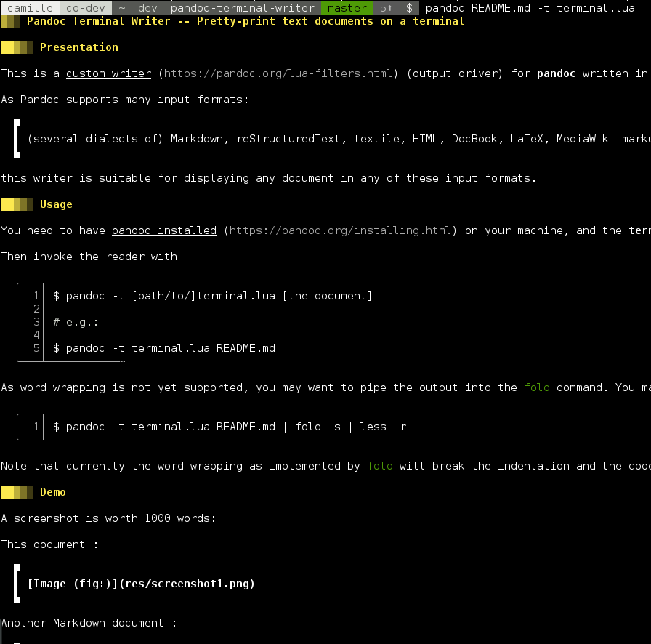Click the yellow block marker beside 'Demo'
651x644 pixels.
(17, 492)
